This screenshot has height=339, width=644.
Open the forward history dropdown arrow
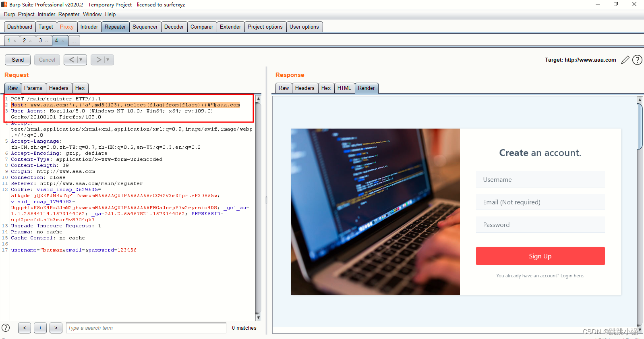(108, 60)
